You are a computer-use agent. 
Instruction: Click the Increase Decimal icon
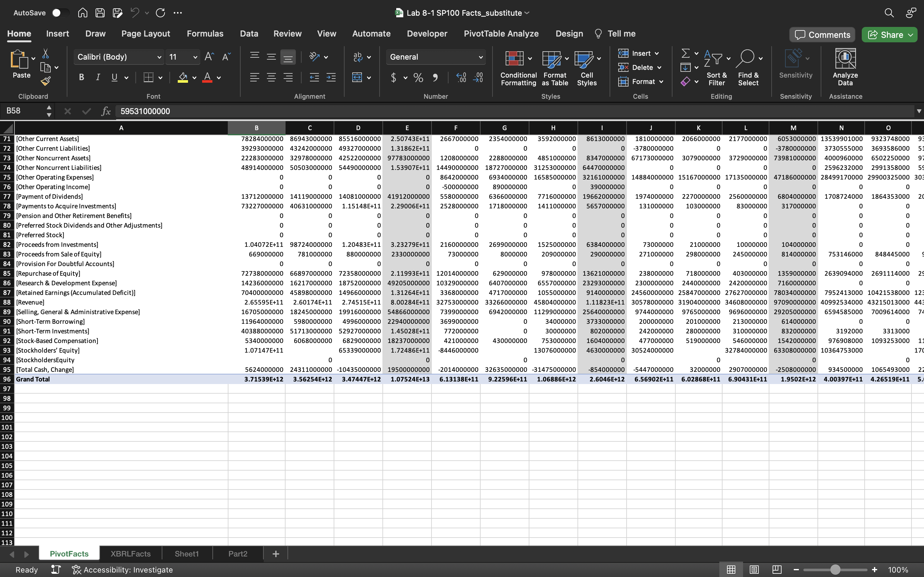pos(461,78)
